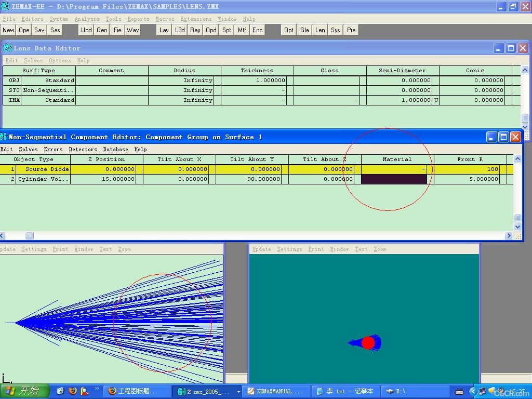Open the Opd fan plot button
The image size is (532, 399).
211,30
